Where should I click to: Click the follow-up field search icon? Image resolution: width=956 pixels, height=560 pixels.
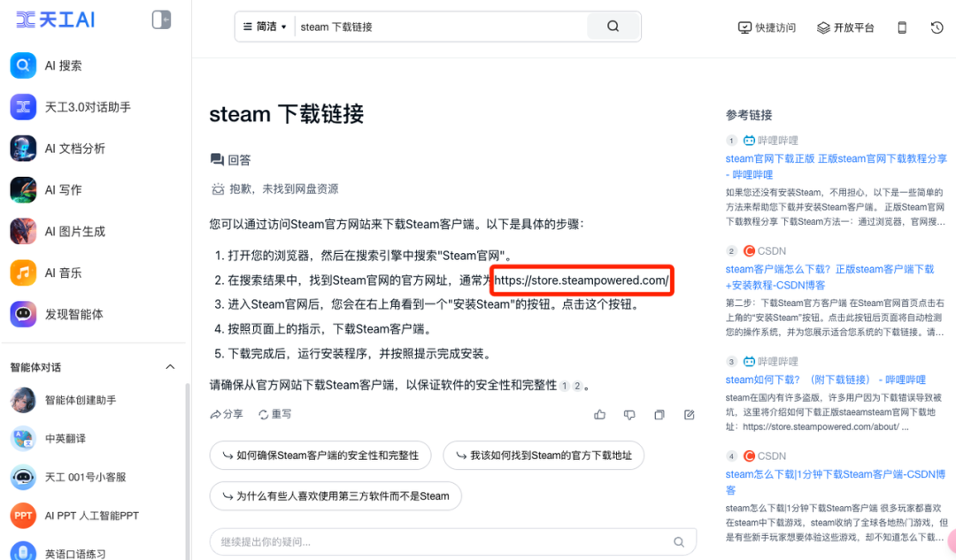coord(679,541)
